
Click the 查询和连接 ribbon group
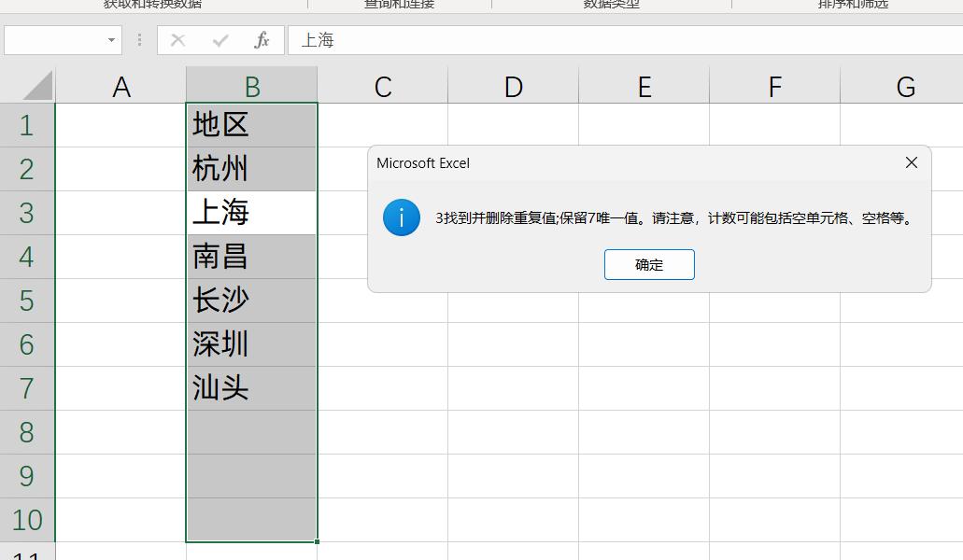(x=400, y=5)
